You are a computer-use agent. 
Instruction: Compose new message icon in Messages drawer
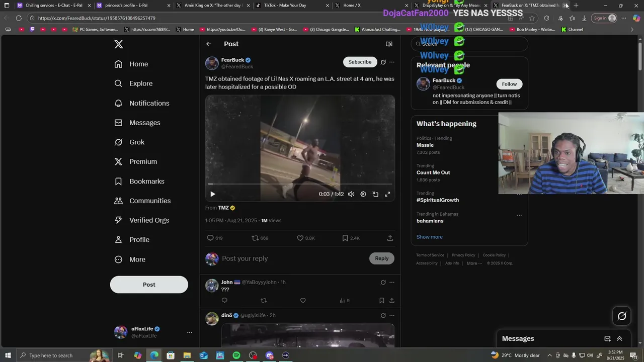coord(607,339)
